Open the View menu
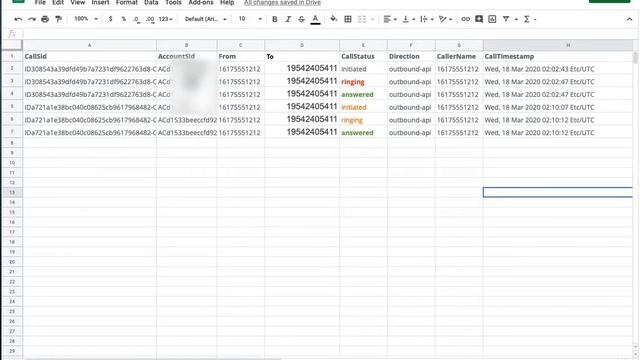Image resolution: width=640 pixels, height=360 pixels. [x=78, y=2]
